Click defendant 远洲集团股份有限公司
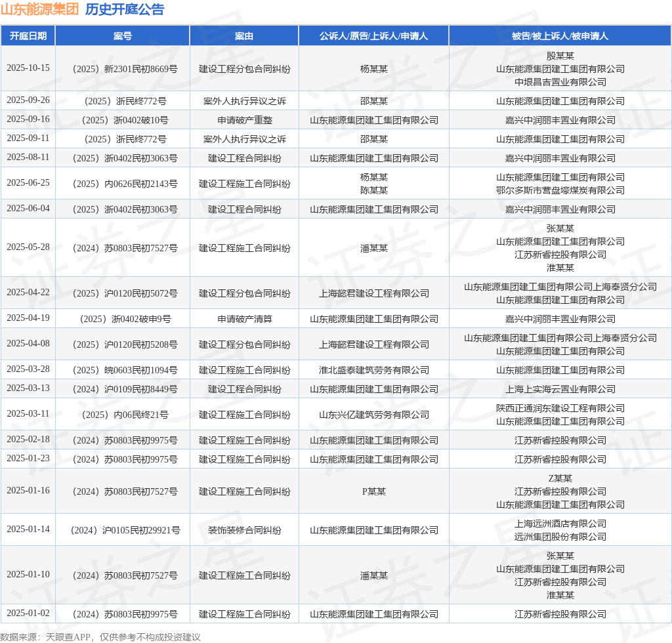 click(560, 537)
